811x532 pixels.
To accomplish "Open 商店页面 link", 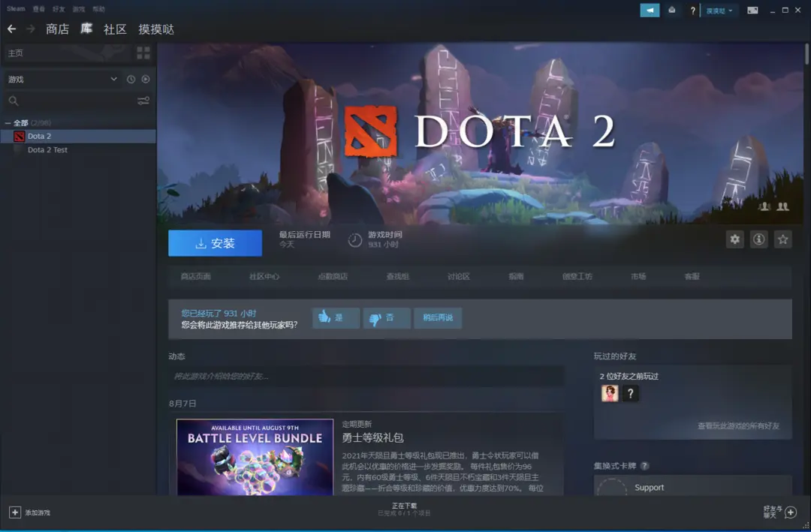I will coord(195,277).
